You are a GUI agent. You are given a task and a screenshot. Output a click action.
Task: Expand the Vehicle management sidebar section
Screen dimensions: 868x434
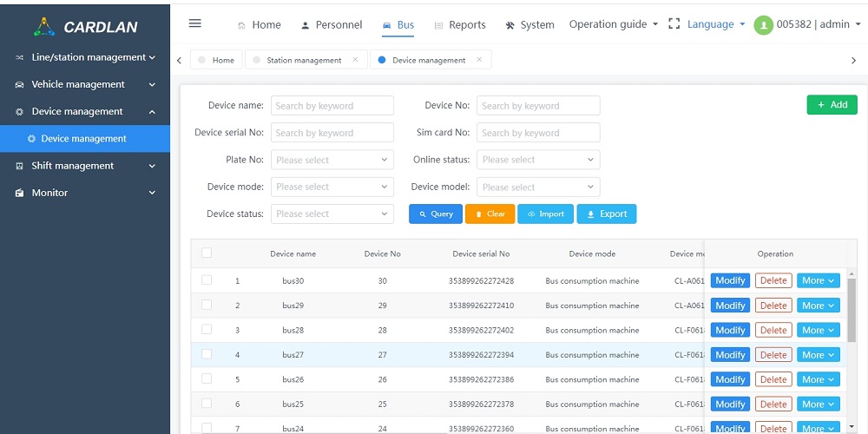click(x=85, y=84)
